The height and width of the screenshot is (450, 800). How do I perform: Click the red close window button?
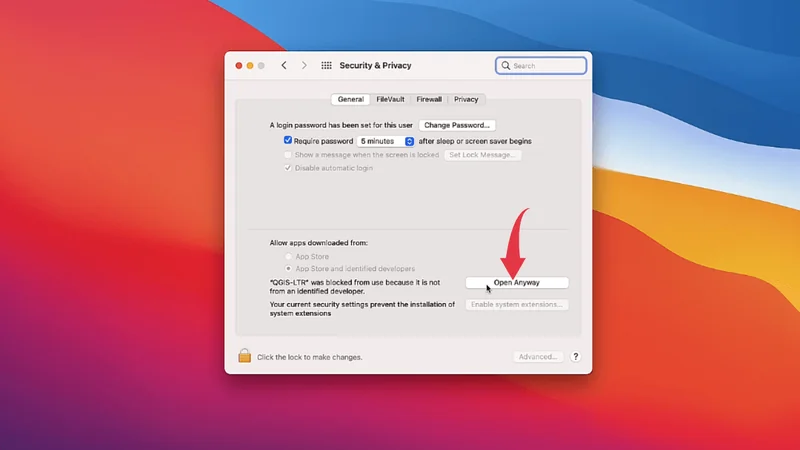(x=239, y=66)
